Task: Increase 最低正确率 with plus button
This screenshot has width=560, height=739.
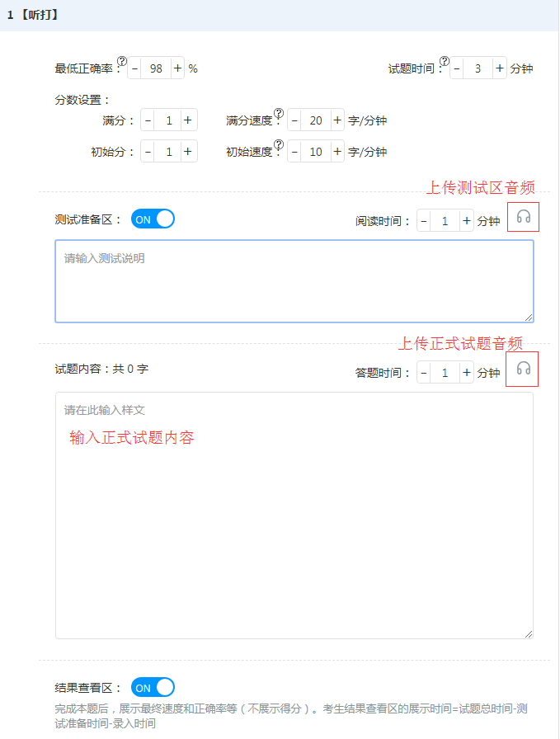Action: pyautogui.click(x=177, y=68)
